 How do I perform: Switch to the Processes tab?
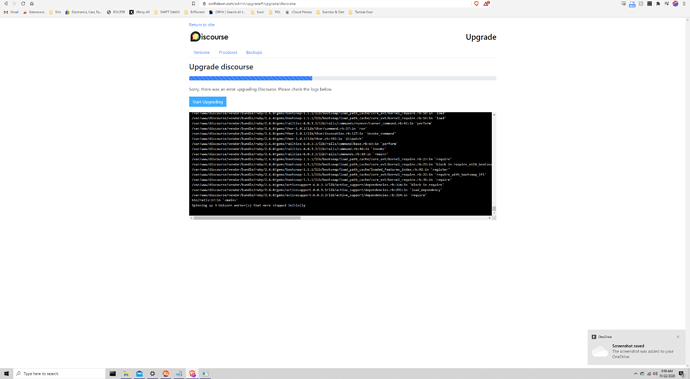pyautogui.click(x=228, y=52)
